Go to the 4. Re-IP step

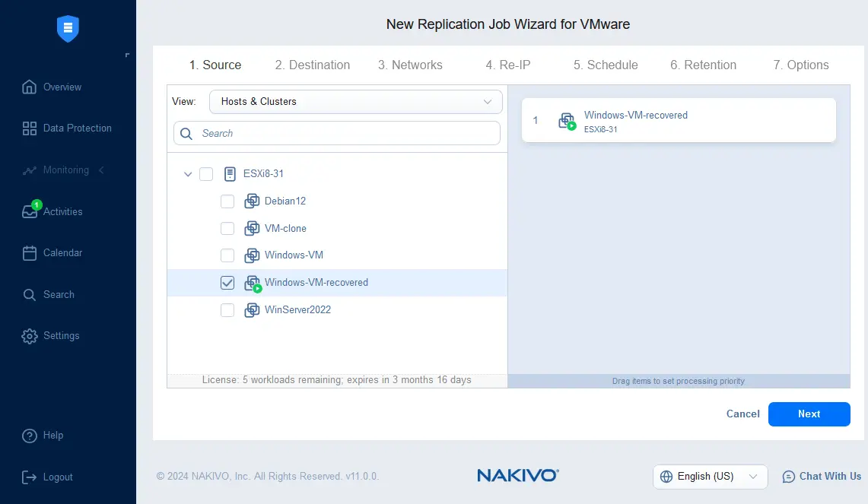point(507,65)
